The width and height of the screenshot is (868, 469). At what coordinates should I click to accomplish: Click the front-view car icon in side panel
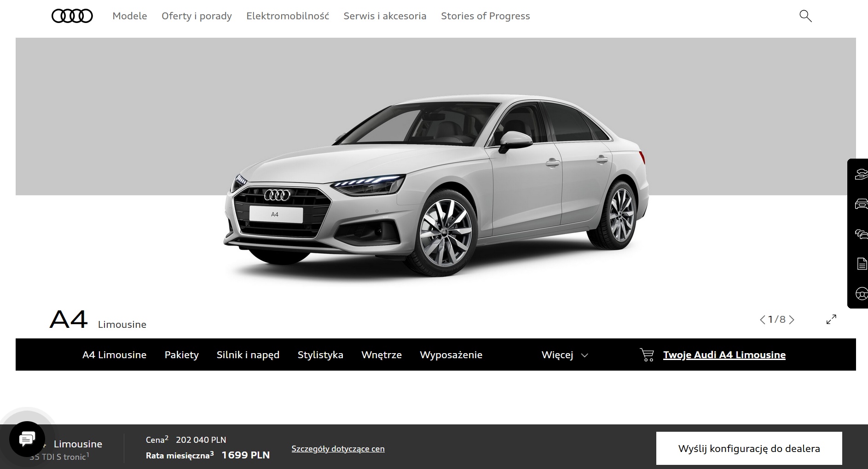[861, 204]
